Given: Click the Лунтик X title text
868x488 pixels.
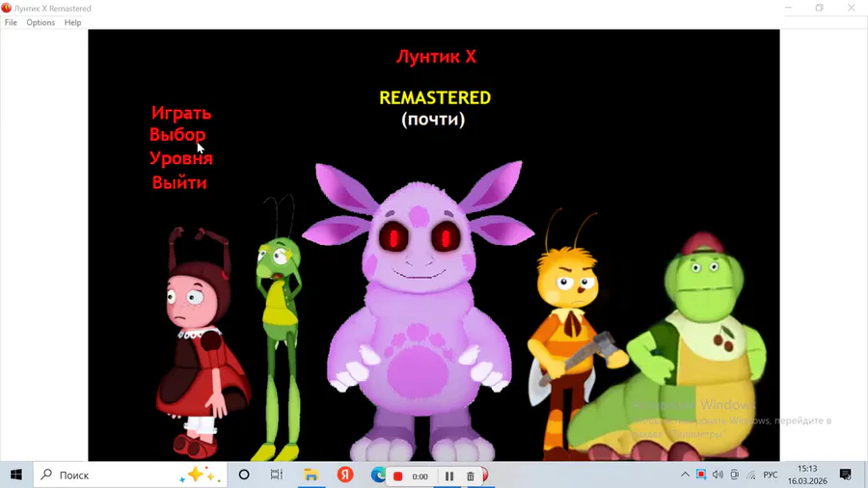Looking at the screenshot, I should click(x=436, y=57).
